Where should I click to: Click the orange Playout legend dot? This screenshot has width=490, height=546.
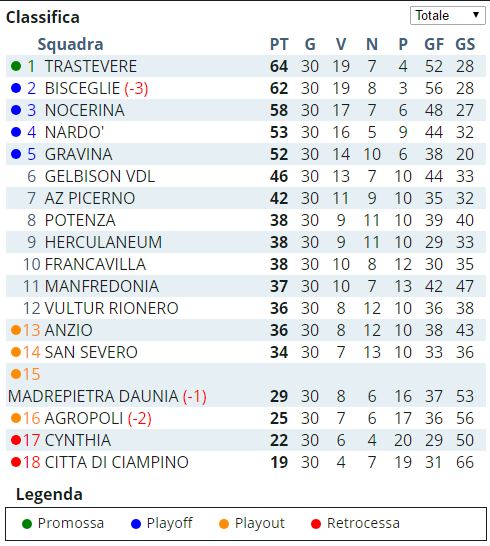pos(224,523)
